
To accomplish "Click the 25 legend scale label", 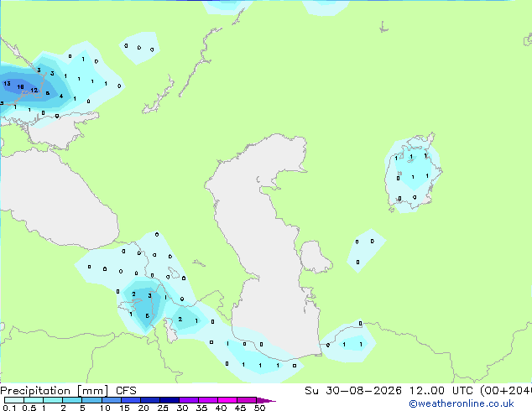I will tap(163, 408).
